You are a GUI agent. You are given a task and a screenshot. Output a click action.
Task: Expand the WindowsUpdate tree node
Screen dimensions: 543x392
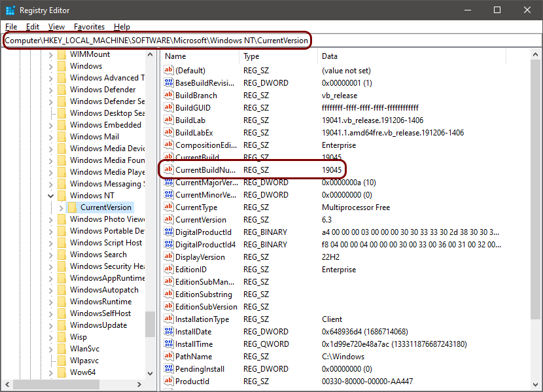coord(50,325)
